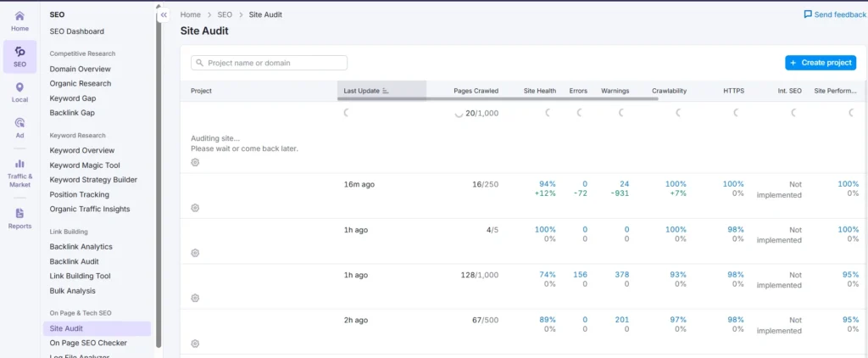
Task: Sort by Pages Crawled column header
Action: pyautogui.click(x=476, y=91)
